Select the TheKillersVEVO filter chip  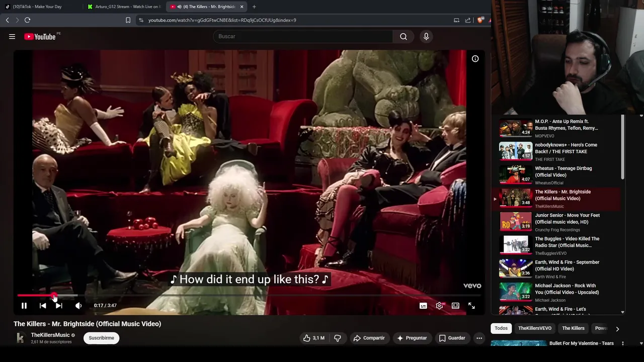535,328
